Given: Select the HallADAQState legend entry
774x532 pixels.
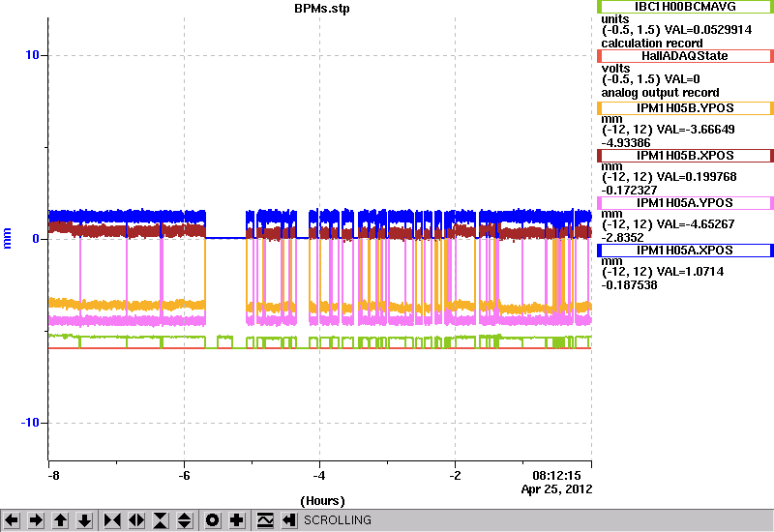Looking at the screenshot, I should (x=685, y=56).
